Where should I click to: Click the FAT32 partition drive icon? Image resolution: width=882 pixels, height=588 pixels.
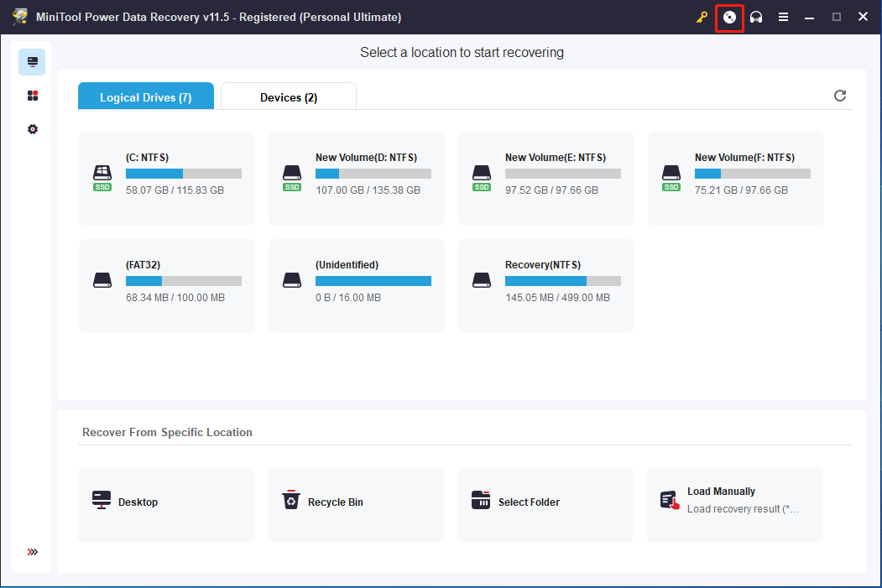click(102, 280)
